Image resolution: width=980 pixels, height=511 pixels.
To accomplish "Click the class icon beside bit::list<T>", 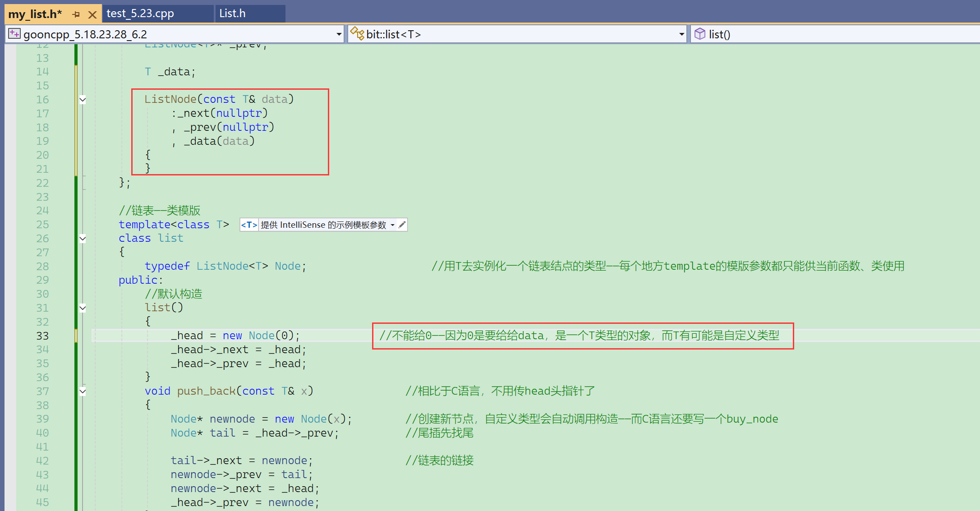I will tap(357, 34).
